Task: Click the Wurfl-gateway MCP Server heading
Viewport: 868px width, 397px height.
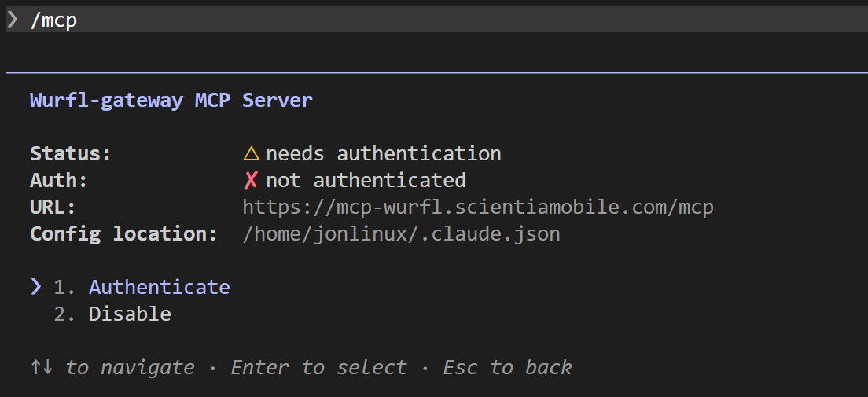Action: (x=171, y=100)
